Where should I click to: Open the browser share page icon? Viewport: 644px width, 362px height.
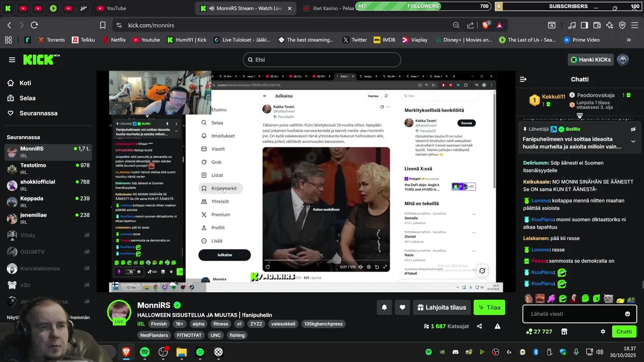470,25
